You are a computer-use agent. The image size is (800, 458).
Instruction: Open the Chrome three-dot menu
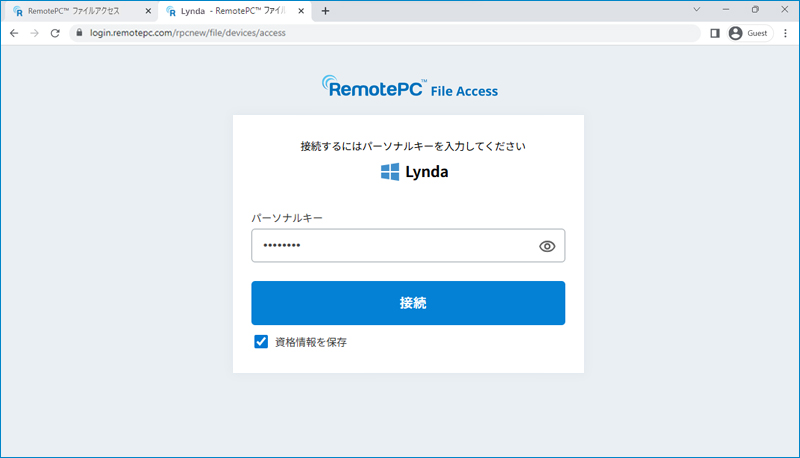pyautogui.click(x=785, y=33)
